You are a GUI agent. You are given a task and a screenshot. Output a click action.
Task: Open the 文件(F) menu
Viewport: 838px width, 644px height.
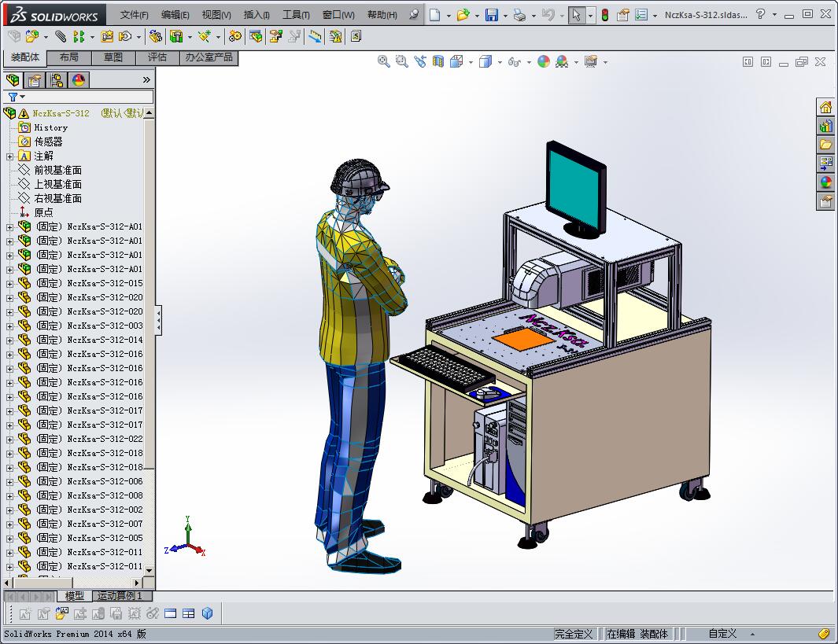tap(134, 15)
